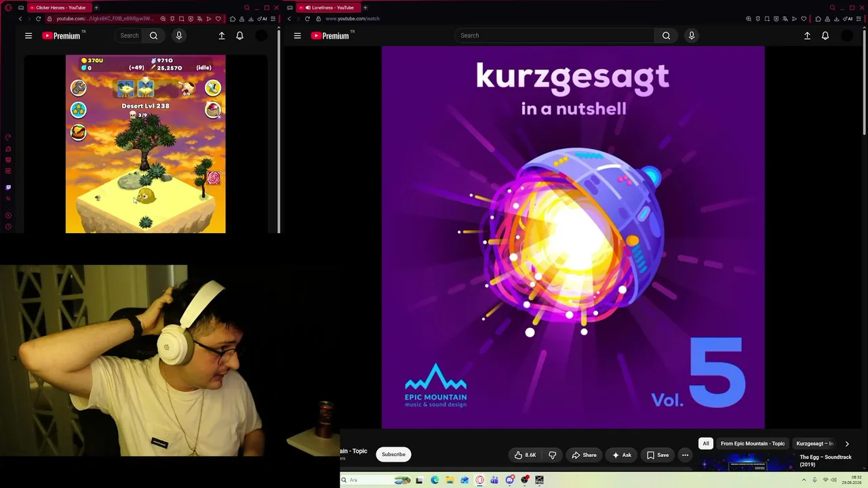This screenshot has height=488, width=868.
Task: Focus the search field in the Clicker Heroes window
Action: point(130,36)
